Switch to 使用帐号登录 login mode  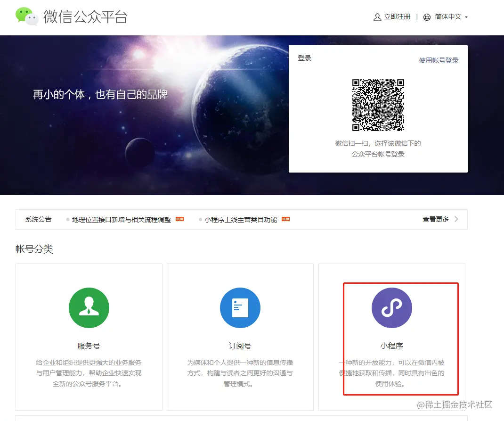point(439,60)
